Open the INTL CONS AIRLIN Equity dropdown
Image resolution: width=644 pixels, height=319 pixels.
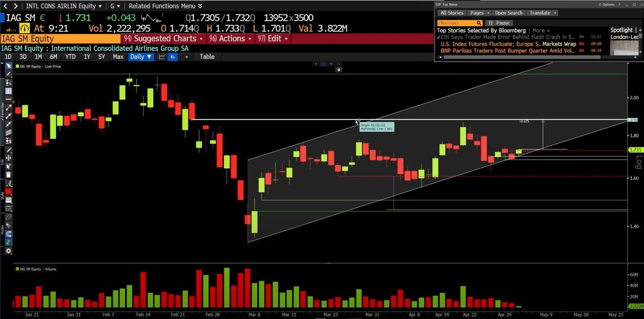(64, 6)
